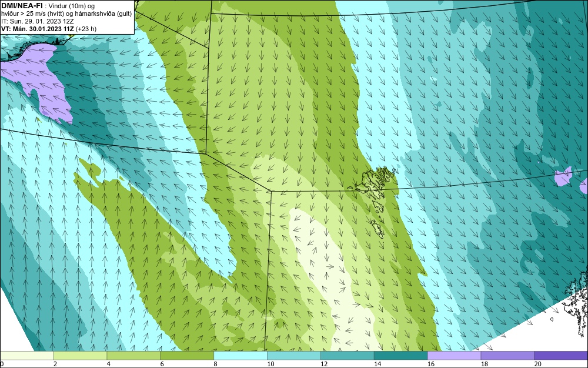Screen dimensions: 588x368
Task: Click the legend tick label '8'
Action: 215,364
